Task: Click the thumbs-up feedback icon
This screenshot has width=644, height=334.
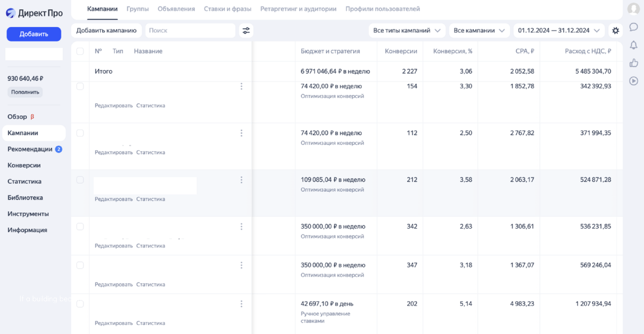Action: tap(633, 63)
